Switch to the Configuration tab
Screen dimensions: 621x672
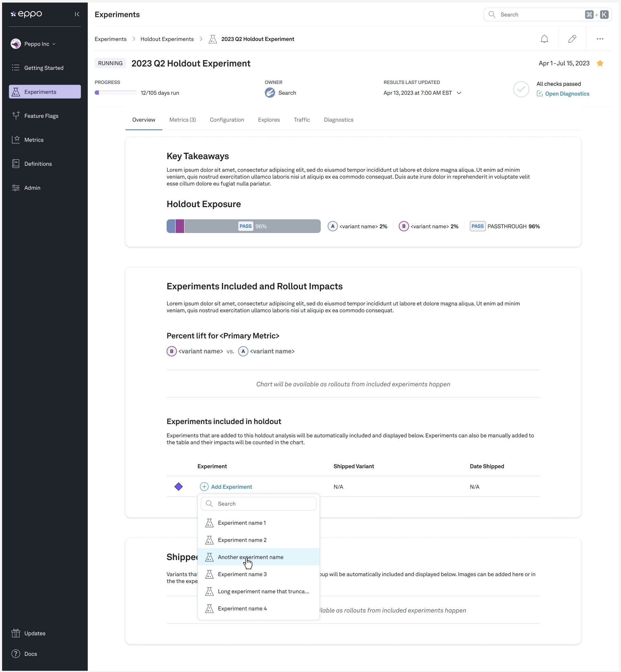coord(227,120)
